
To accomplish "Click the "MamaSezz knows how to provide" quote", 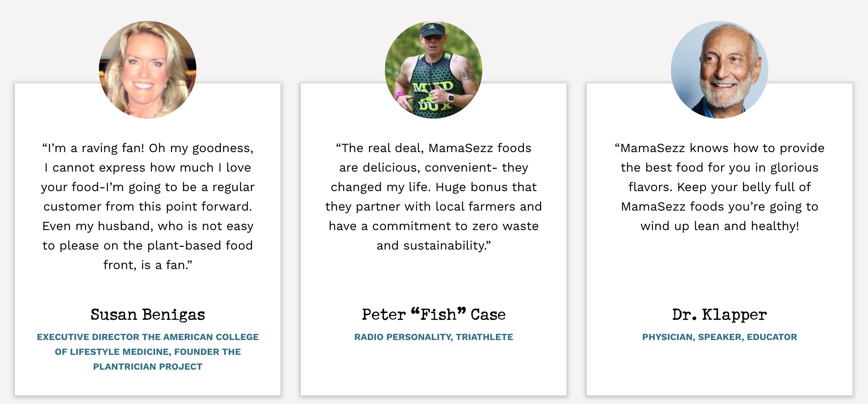I will click(x=720, y=187).
